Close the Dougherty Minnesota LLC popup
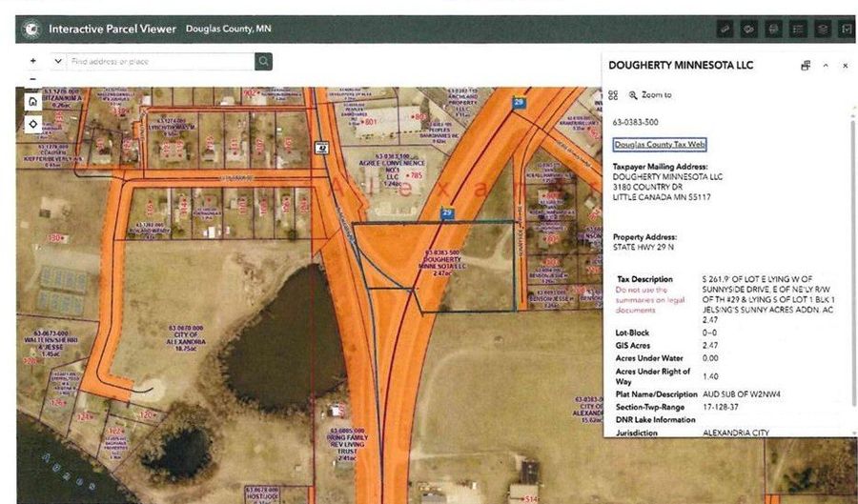The image size is (858, 504). (845, 66)
